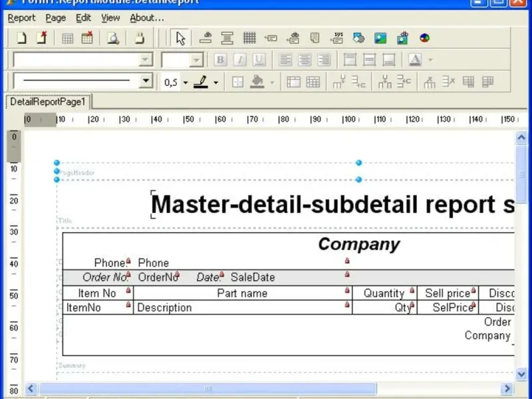Pick the pen line color
Viewport: 532px width, 399px height.
click(x=200, y=82)
